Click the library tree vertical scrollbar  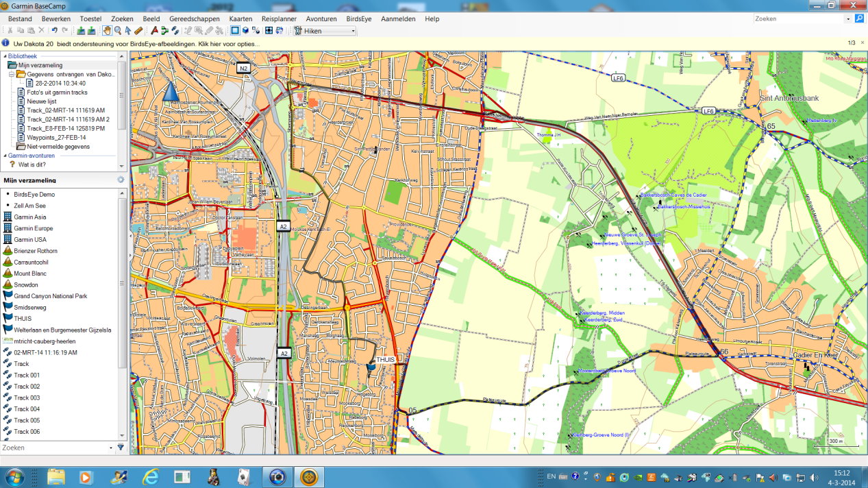click(122, 111)
